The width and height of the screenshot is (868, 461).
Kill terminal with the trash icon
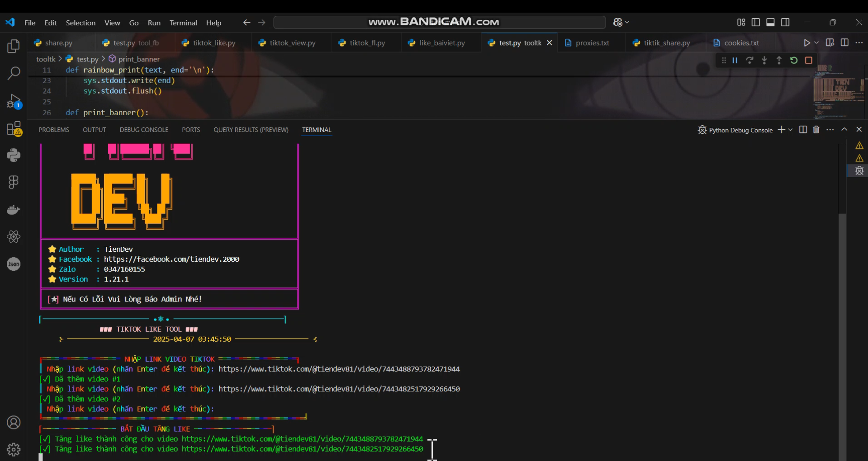[816, 130]
